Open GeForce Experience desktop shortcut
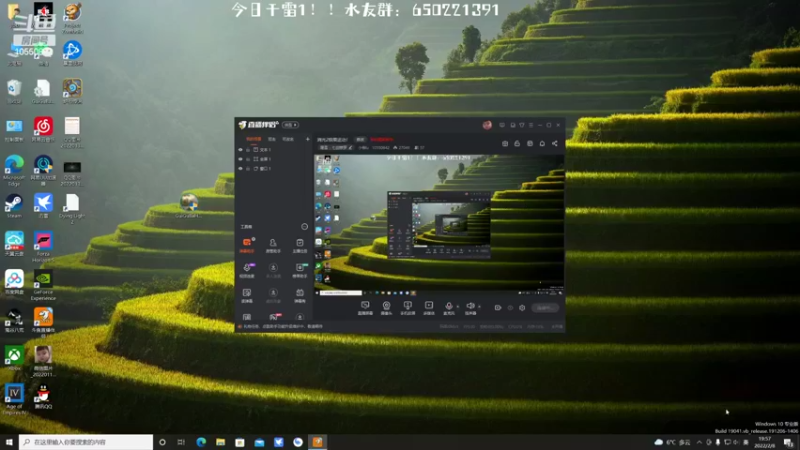The width and height of the screenshot is (800, 450). (43, 285)
